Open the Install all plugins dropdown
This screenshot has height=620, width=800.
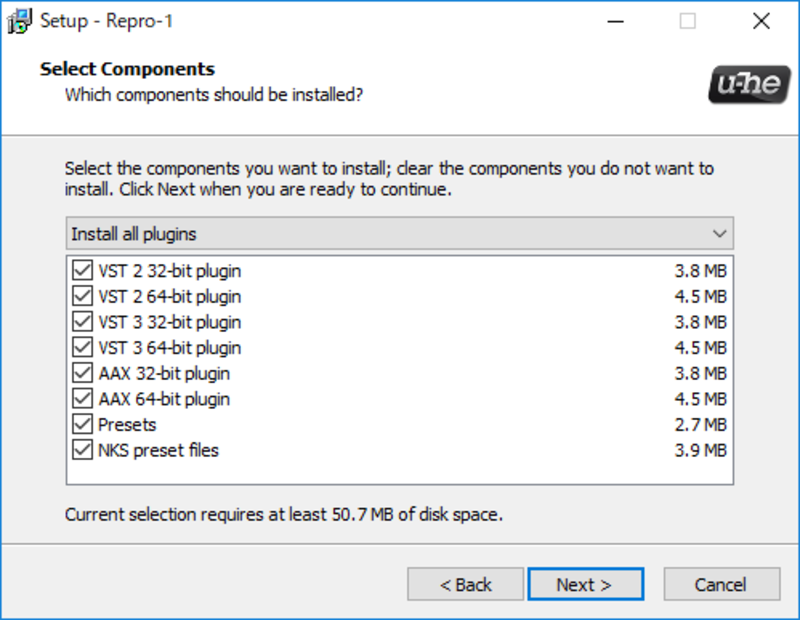(399, 234)
